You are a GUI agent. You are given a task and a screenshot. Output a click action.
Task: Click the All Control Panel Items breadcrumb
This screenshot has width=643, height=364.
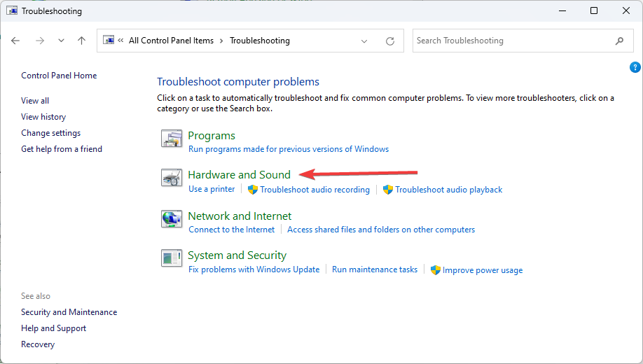pyautogui.click(x=171, y=41)
